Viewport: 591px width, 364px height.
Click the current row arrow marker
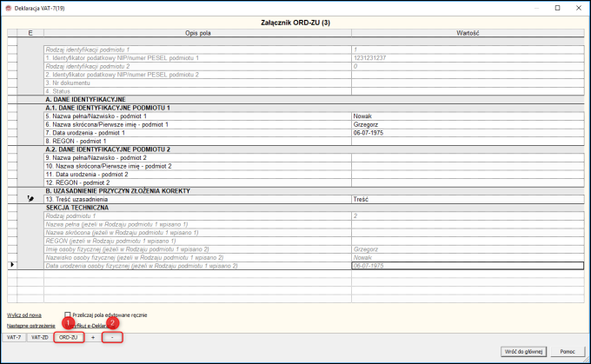tap(12, 264)
